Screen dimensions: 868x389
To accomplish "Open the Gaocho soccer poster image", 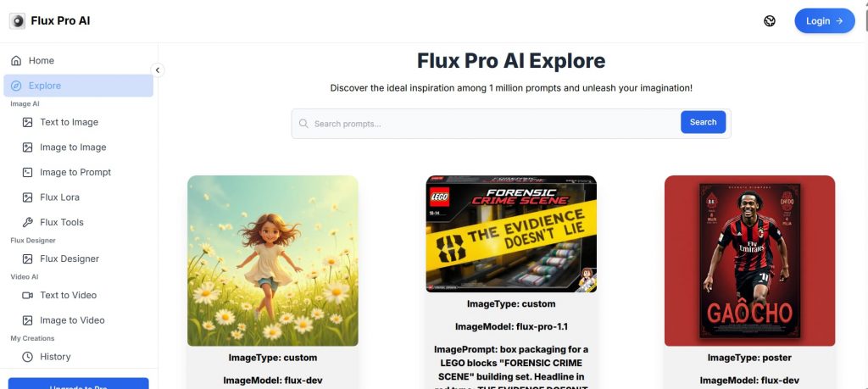I will [x=749, y=261].
